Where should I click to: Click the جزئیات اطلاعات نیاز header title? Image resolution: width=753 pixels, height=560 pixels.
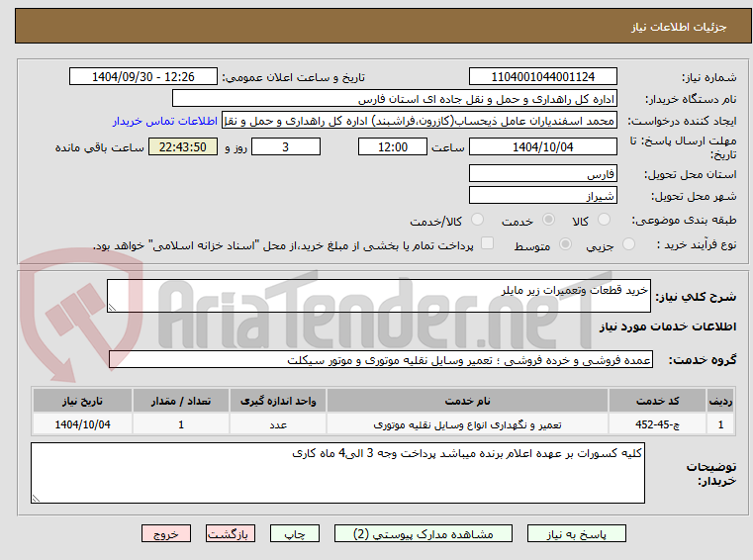click(679, 27)
